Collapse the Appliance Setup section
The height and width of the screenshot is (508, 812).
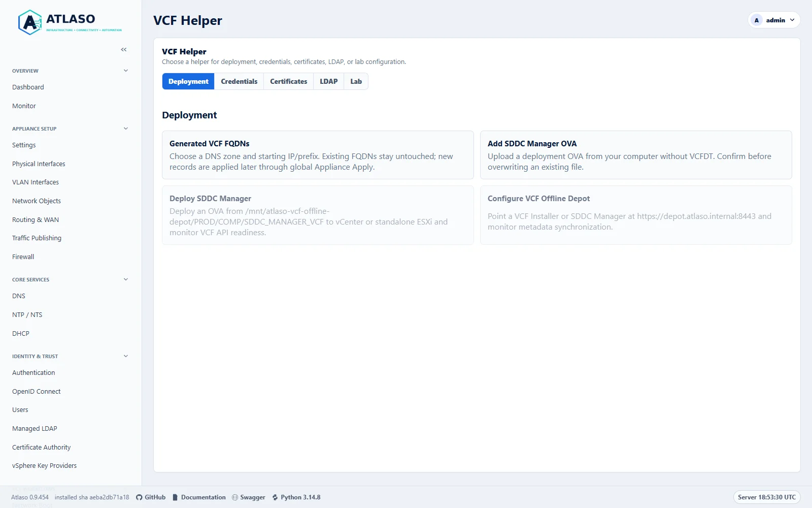click(x=126, y=129)
